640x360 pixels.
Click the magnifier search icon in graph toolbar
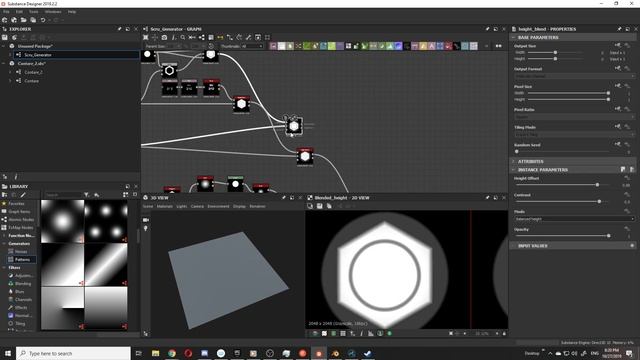[x=183, y=37]
